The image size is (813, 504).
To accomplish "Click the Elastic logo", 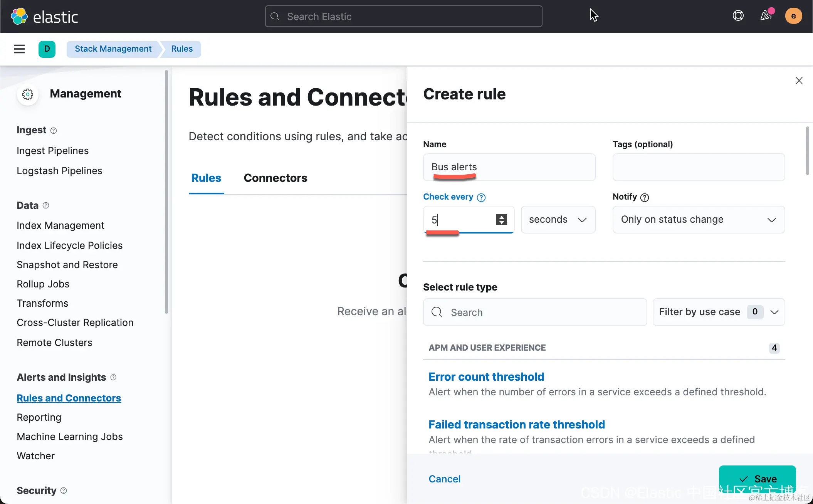I will point(19,16).
